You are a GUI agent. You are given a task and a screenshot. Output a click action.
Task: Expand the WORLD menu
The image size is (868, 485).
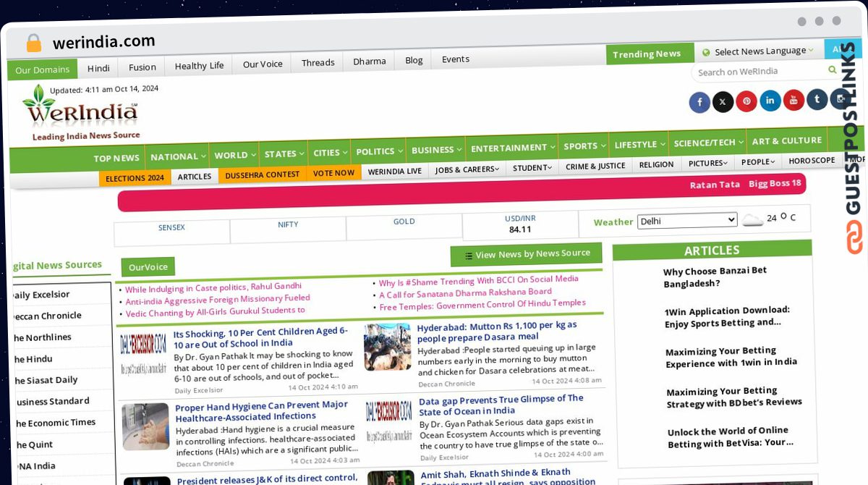[235, 155]
